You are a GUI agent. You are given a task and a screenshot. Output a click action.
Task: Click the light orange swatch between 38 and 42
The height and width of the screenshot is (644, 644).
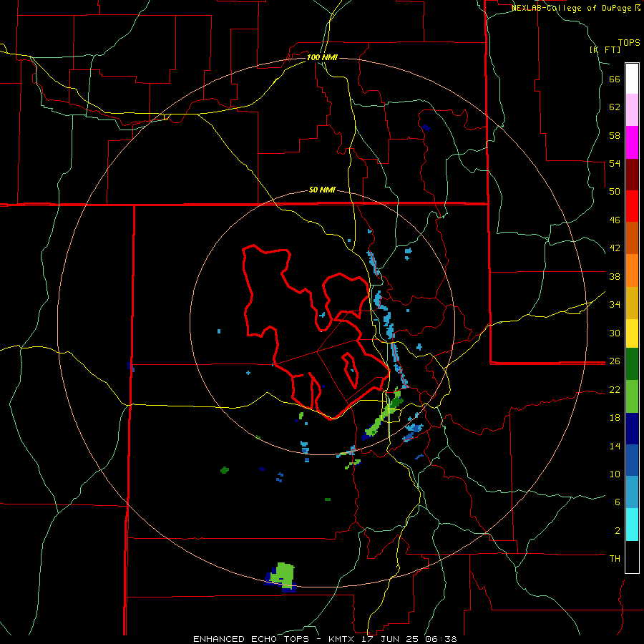(x=632, y=270)
